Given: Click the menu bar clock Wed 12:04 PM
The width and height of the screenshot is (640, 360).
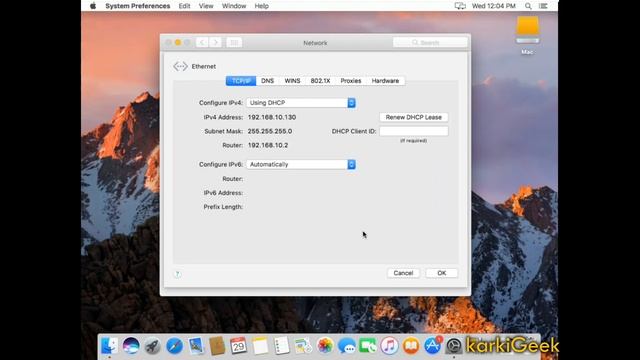Looking at the screenshot, I should 493,6.
